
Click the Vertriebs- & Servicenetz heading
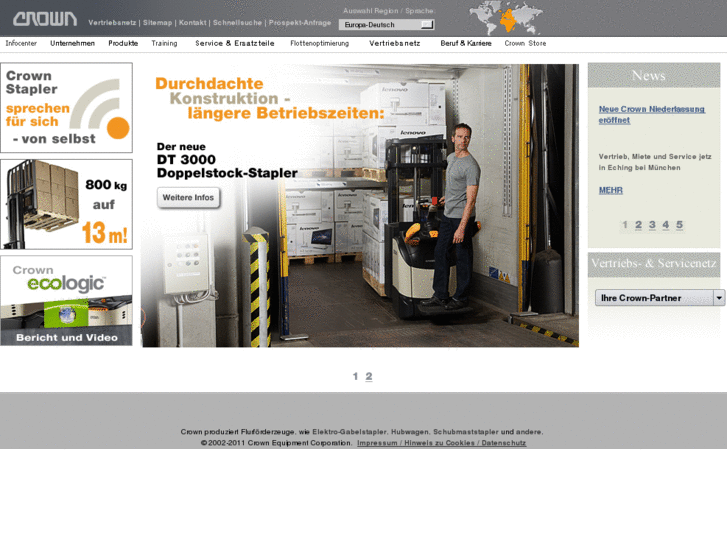click(x=654, y=263)
